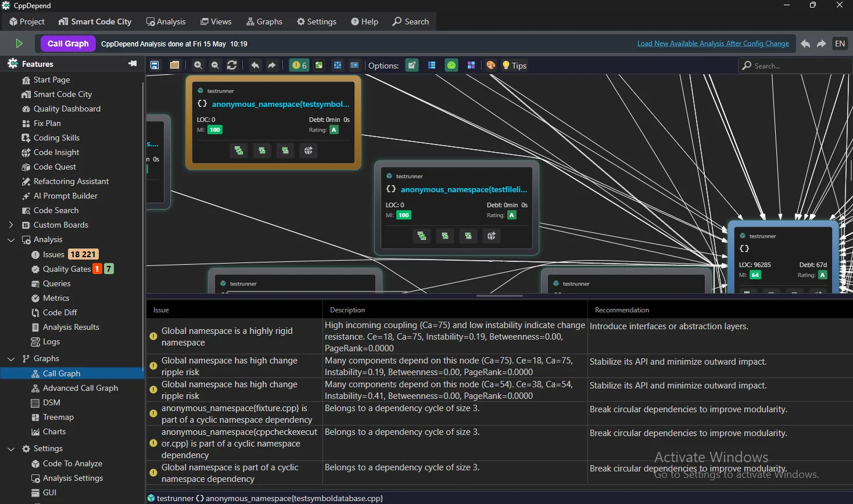The image size is (853, 504).
Task: Click globe sparkle icon on testfileli node
Action: coord(492,236)
